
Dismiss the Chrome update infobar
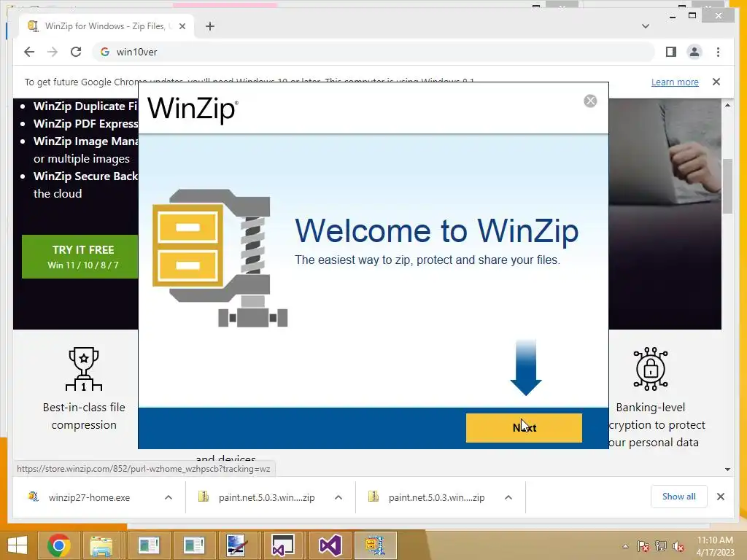coord(716,82)
